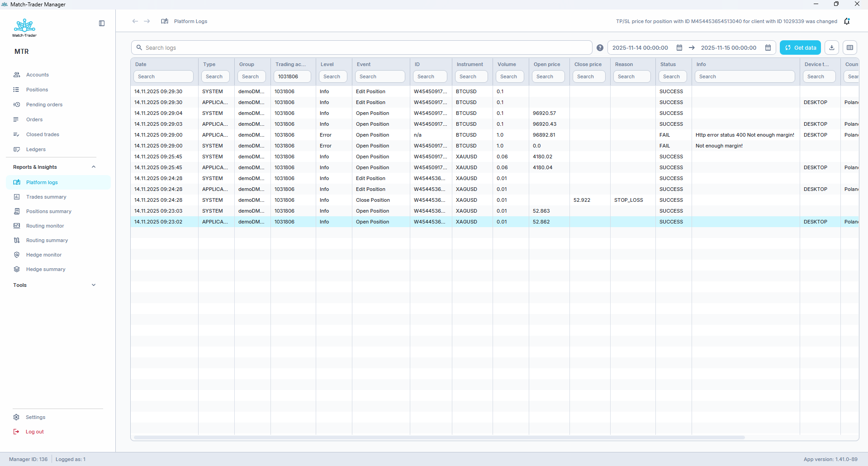Screen dimensions: 868x466
Task: Open the Hedge monitor page
Action: point(44,255)
